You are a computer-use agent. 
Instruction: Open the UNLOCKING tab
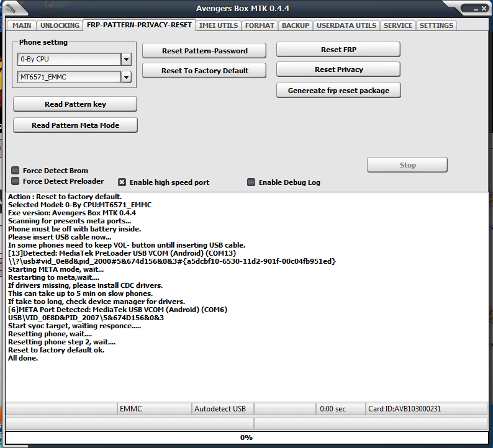60,25
